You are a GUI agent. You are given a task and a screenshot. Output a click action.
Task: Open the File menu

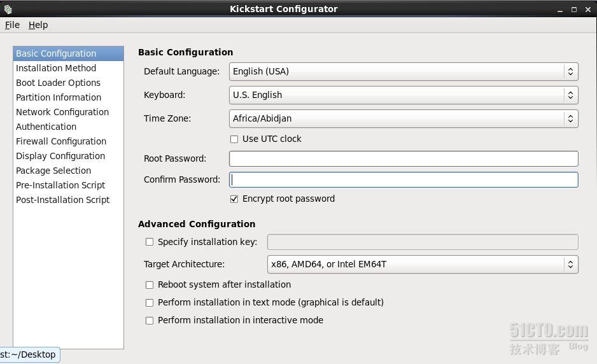[x=12, y=25]
